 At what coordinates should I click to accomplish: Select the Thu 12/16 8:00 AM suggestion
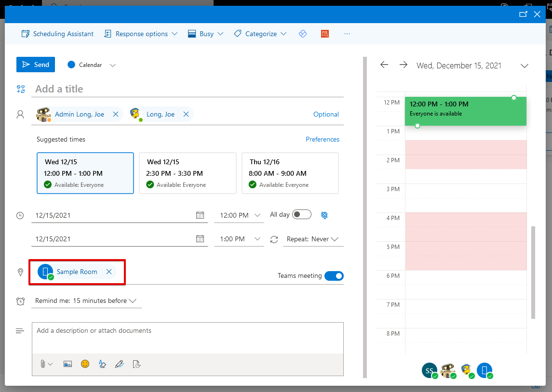pos(290,173)
